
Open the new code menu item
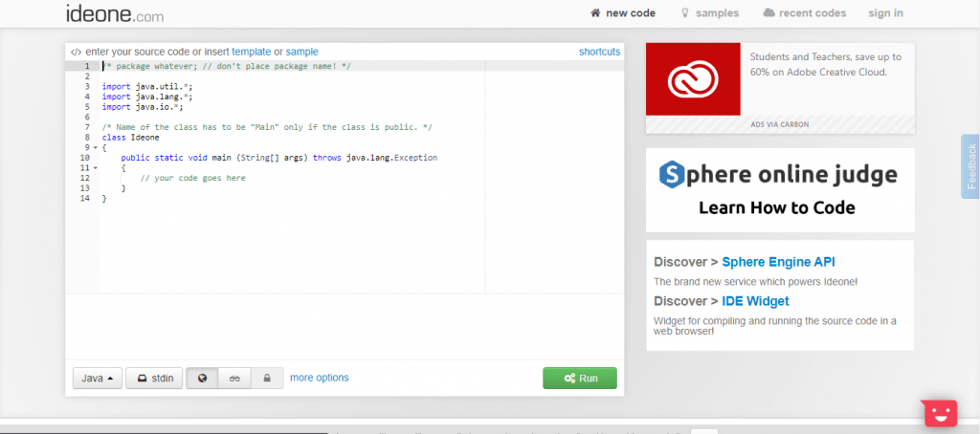pos(622,13)
